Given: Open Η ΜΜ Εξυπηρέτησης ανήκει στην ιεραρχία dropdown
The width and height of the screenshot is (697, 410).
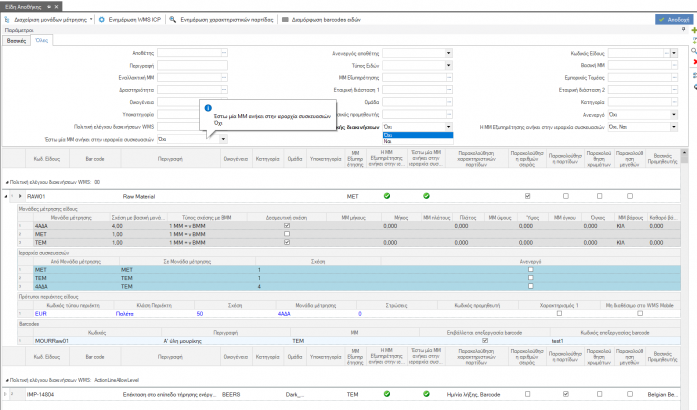Looking at the screenshot, I should click(x=674, y=127).
